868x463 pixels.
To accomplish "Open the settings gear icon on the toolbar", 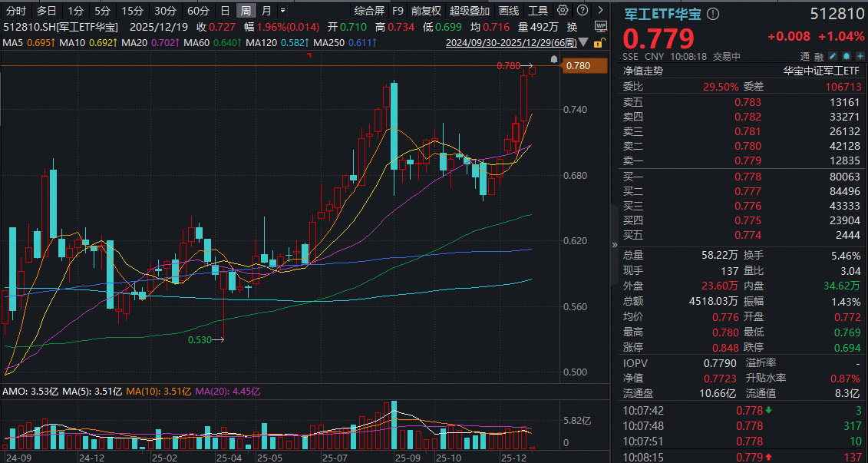I will tap(563, 11).
